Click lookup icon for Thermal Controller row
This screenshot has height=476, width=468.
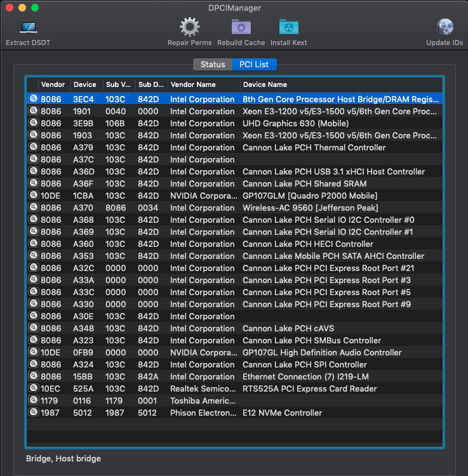coord(34,147)
